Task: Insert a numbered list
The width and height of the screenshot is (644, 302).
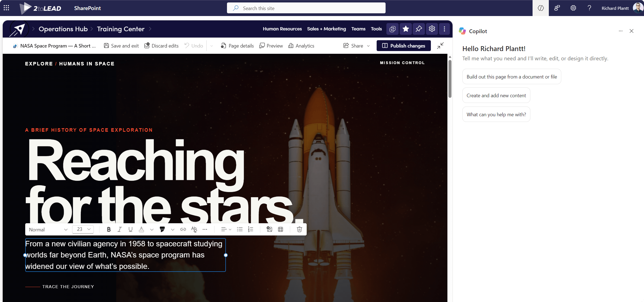Action: pos(251,229)
